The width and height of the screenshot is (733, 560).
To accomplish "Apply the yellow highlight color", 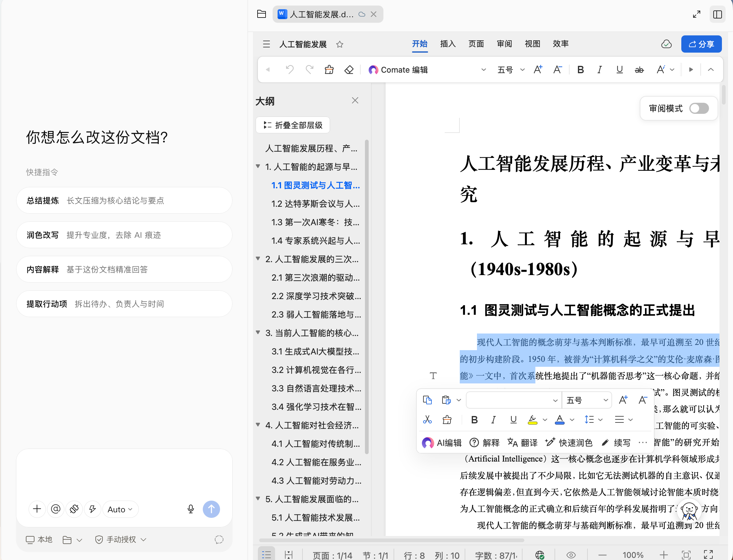I will [532, 420].
